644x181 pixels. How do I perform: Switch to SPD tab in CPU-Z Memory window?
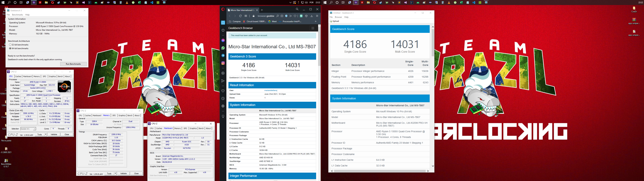[x=114, y=115]
